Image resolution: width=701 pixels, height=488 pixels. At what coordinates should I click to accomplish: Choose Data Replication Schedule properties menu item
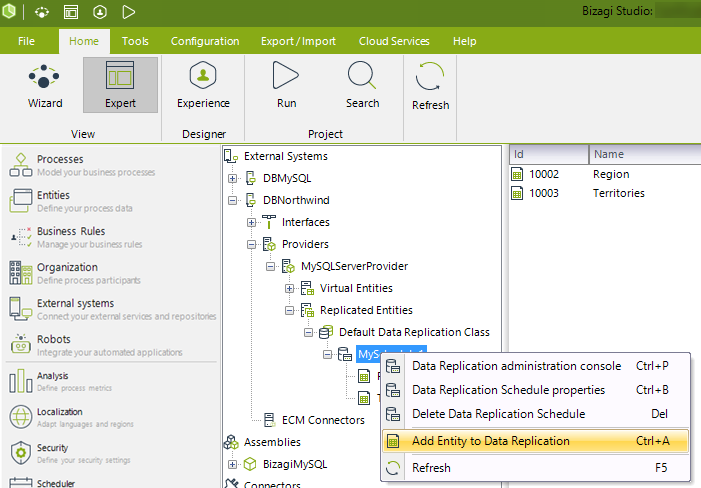click(535, 390)
